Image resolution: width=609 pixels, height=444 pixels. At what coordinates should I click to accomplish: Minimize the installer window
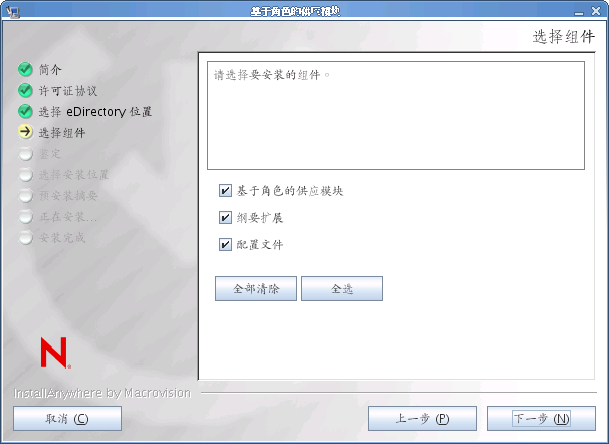pyautogui.click(x=579, y=12)
